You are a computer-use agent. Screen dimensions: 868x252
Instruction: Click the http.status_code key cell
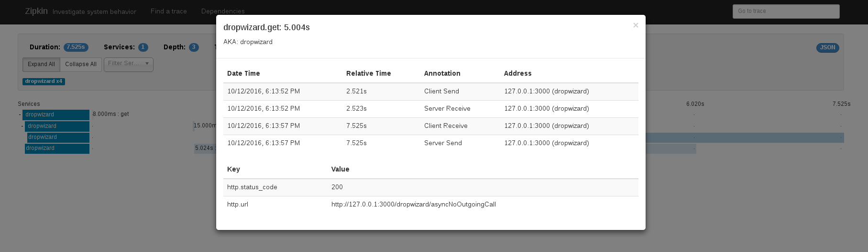point(252,187)
